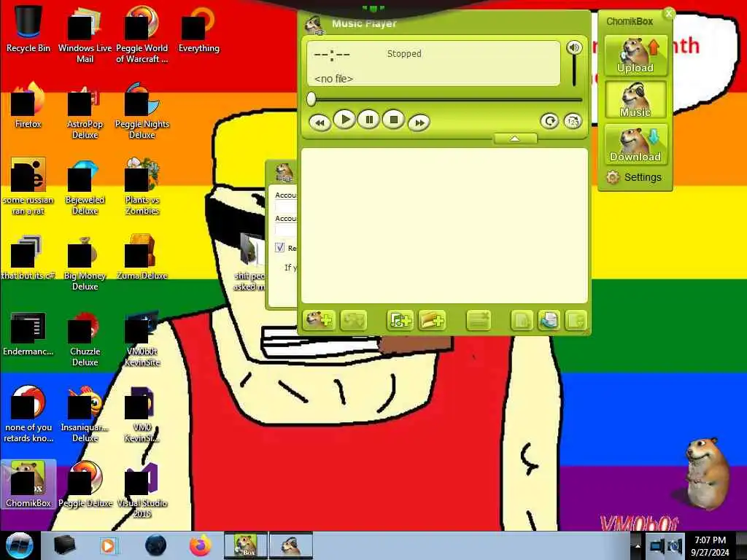Skip to next track with forward button
Image resolution: width=747 pixels, height=560 pixels.
tap(419, 122)
